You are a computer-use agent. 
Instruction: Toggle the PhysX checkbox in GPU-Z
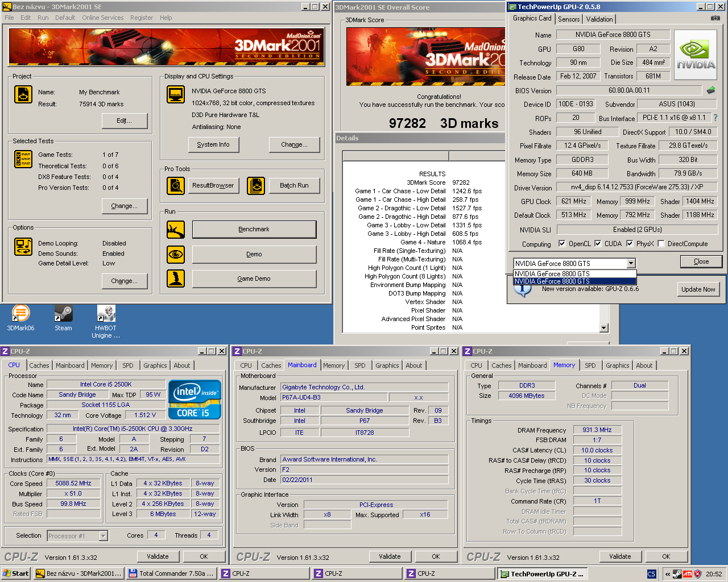click(630, 244)
